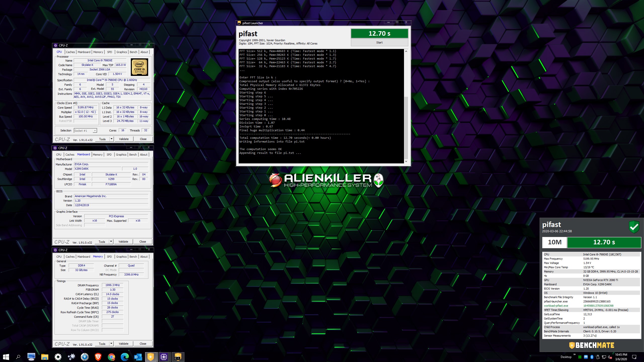Open the action center notification icon
Screen dimensions: 644x362
coord(634,357)
